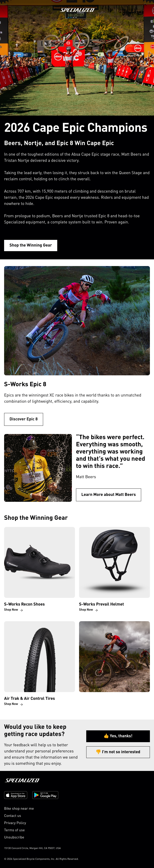The width and height of the screenshot is (154, 868).
Task: Click the Air Trak tire product image
Action: tap(39, 657)
